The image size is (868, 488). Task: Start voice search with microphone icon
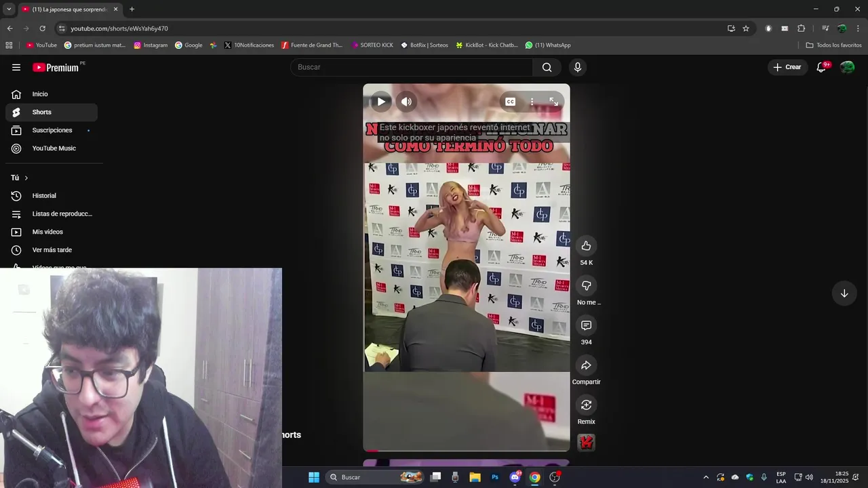578,67
